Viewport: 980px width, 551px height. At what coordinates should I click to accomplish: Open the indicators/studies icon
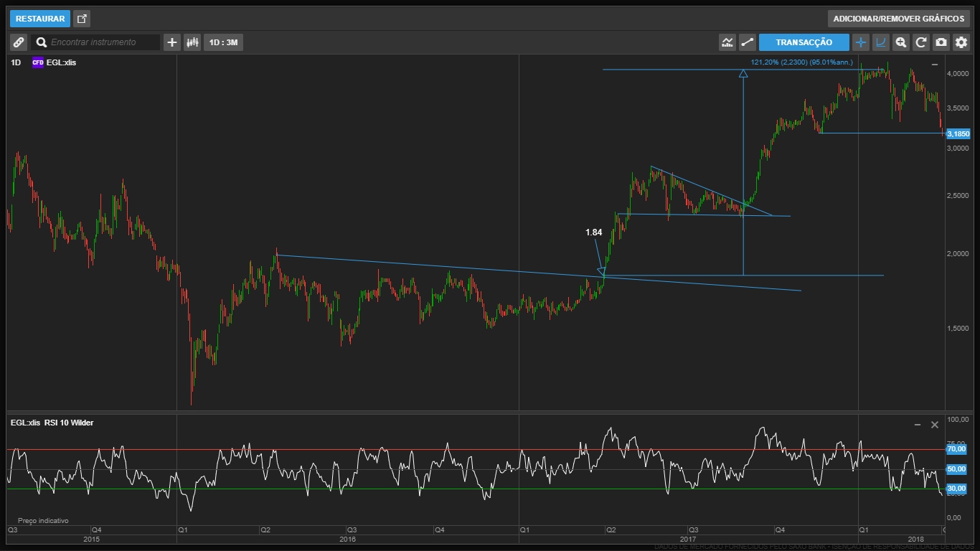[727, 42]
